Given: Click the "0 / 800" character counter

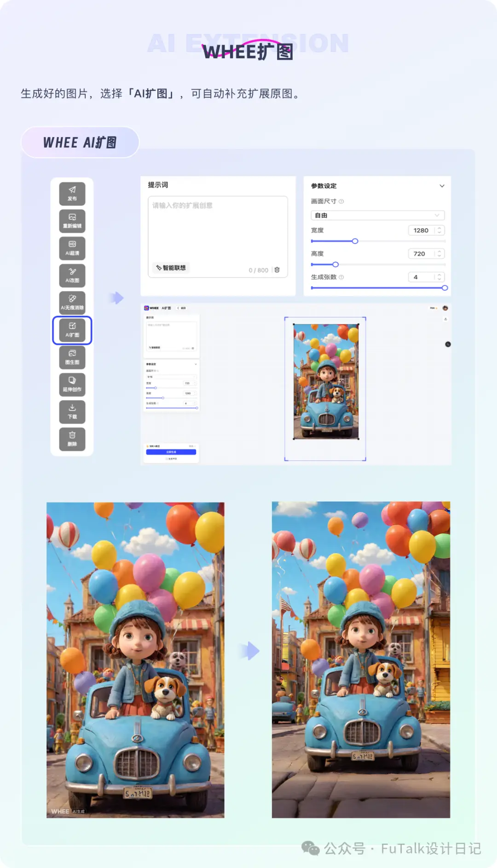Looking at the screenshot, I should [259, 270].
